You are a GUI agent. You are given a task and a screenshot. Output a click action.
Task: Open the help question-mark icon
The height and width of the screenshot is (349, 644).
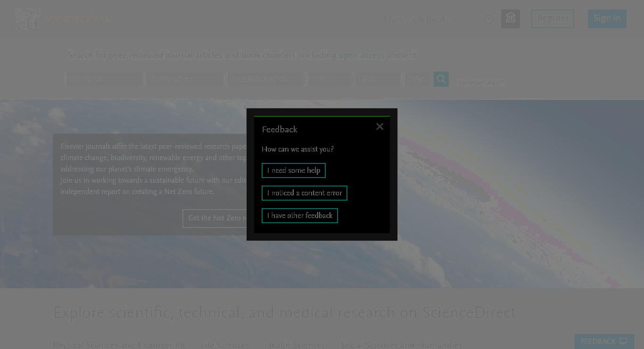(488, 19)
